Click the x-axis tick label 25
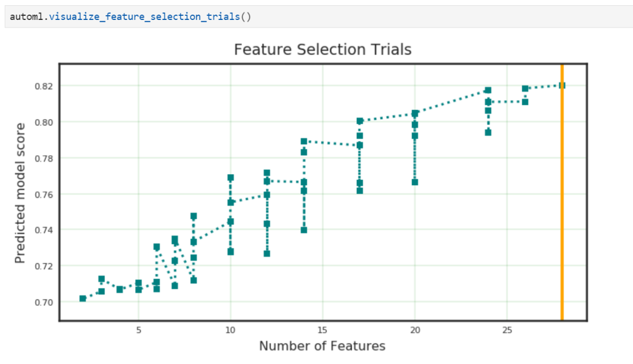This screenshot has height=364, width=633. click(506, 331)
